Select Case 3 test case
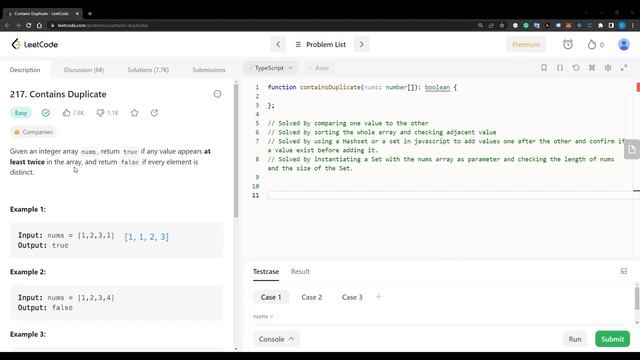The width and height of the screenshot is (640, 360). click(x=352, y=297)
